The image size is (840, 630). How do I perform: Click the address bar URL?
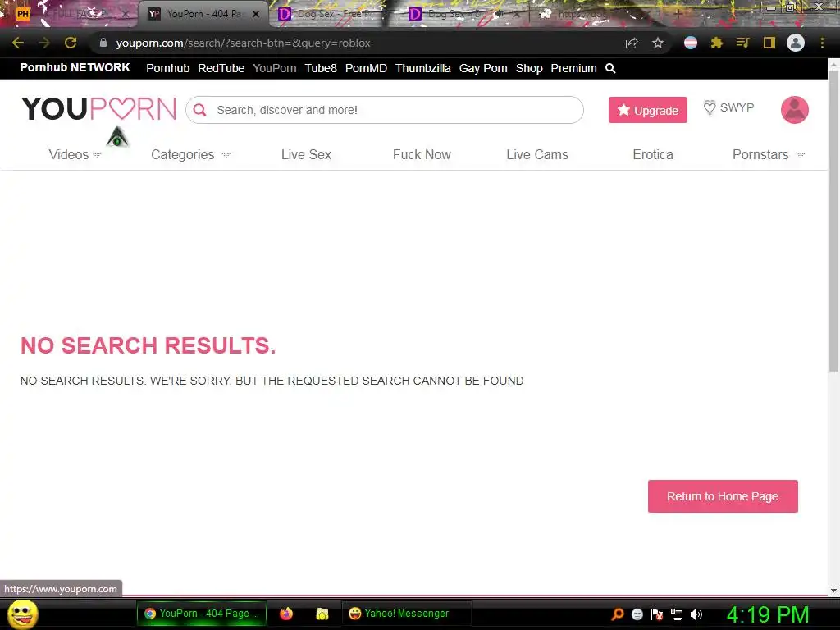243,43
